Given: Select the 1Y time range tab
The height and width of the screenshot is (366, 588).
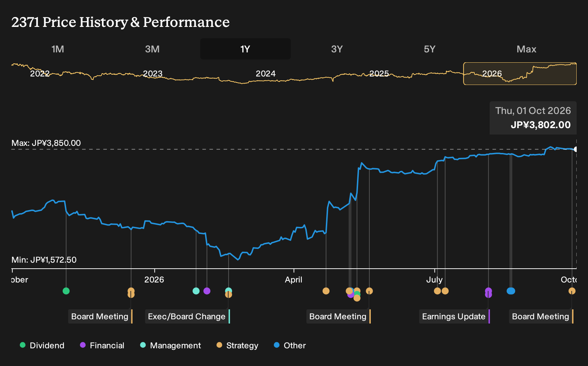Looking at the screenshot, I should point(246,49).
